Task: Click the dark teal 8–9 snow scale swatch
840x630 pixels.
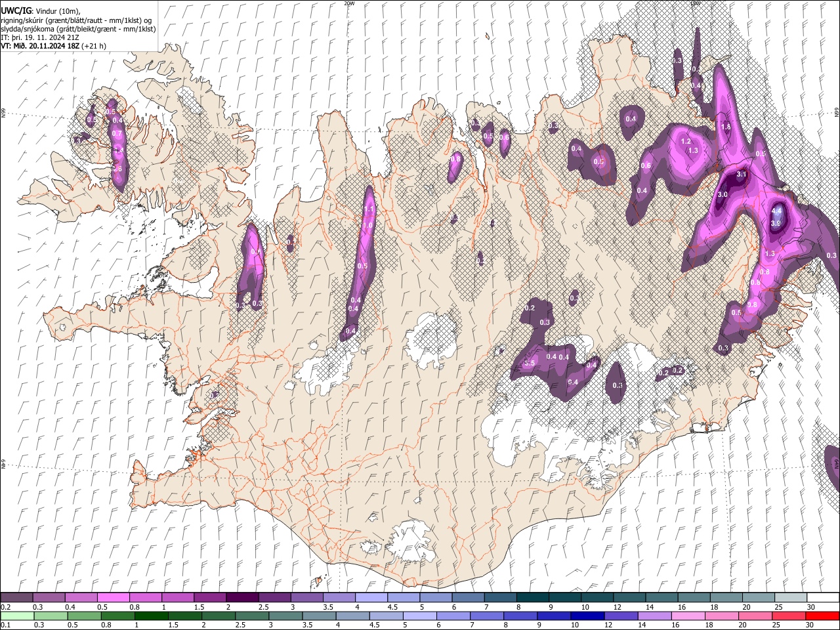Action: point(532,598)
